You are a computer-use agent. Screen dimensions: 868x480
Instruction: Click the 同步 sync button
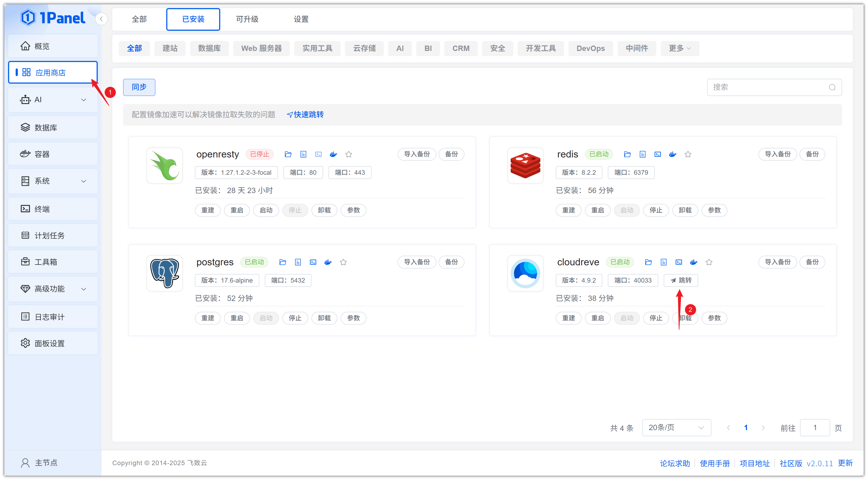pyautogui.click(x=139, y=87)
